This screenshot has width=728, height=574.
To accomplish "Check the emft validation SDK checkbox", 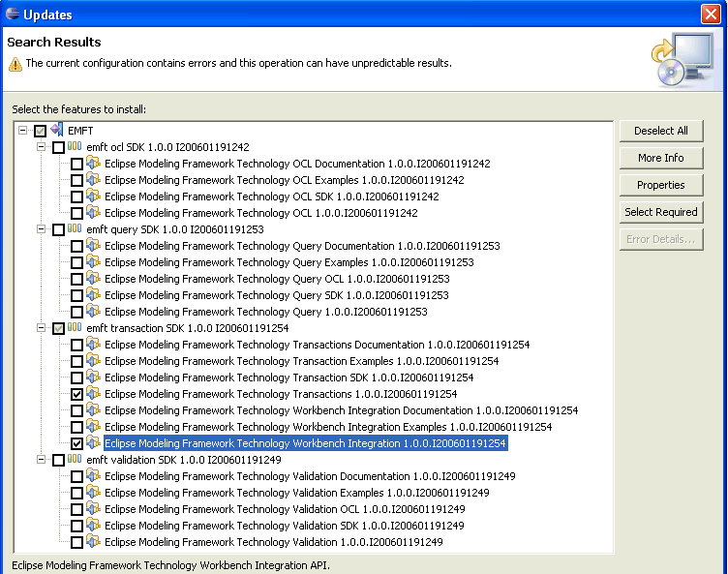I will click(x=58, y=460).
